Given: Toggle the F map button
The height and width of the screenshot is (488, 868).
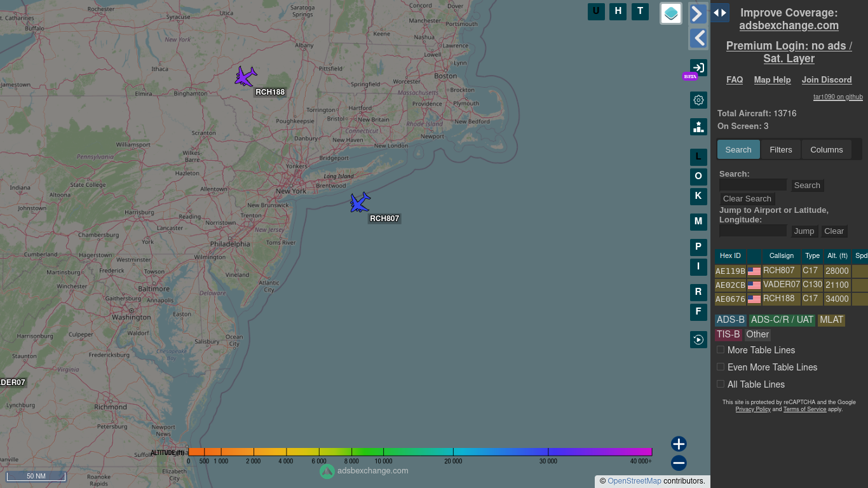Looking at the screenshot, I should tap(698, 312).
